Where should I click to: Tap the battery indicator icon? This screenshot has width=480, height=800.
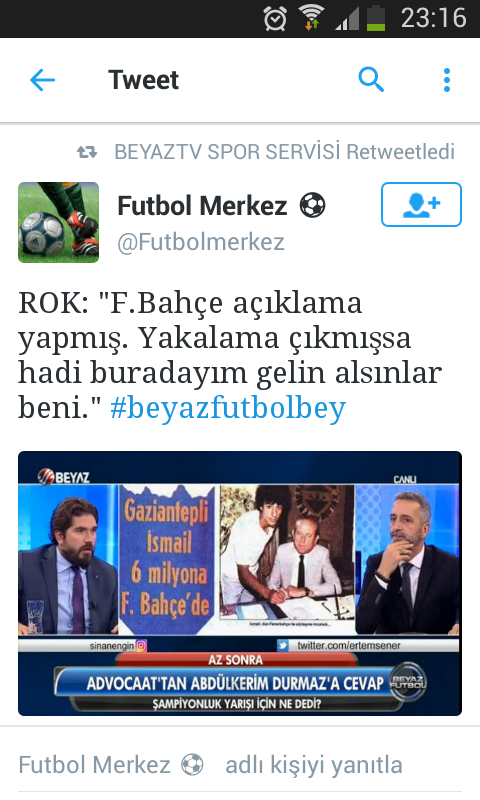(x=376, y=18)
